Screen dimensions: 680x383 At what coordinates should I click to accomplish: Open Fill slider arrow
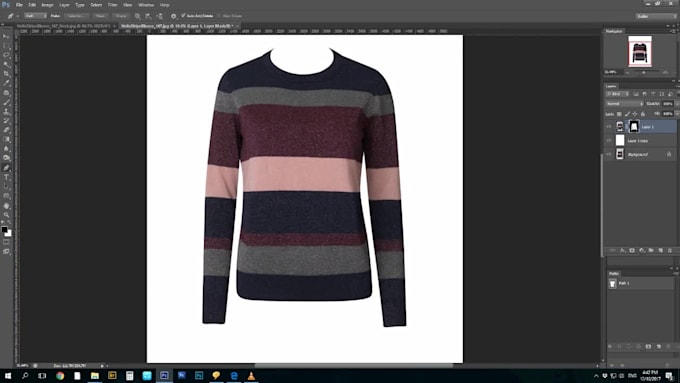point(676,114)
